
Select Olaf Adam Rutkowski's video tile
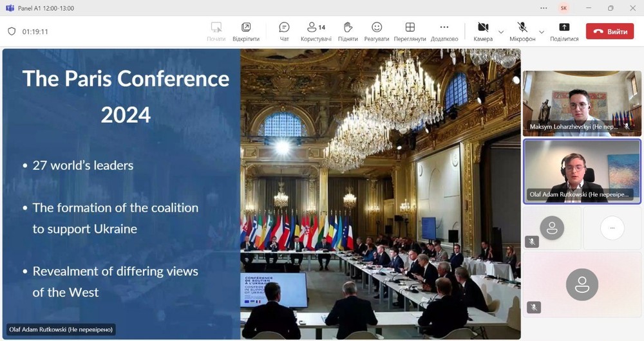[582, 171]
